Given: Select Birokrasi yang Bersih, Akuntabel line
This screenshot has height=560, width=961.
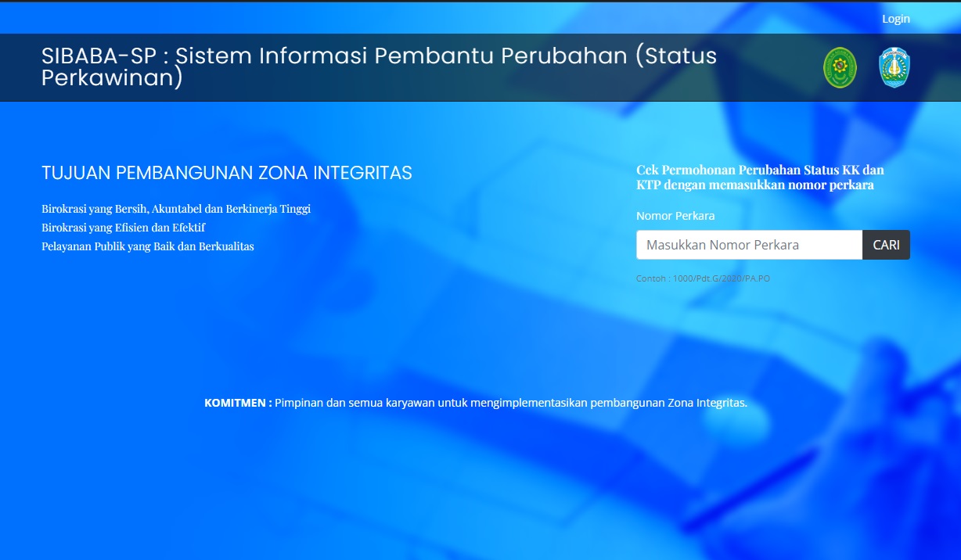Looking at the screenshot, I should pyautogui.click(x=176, y=209).
